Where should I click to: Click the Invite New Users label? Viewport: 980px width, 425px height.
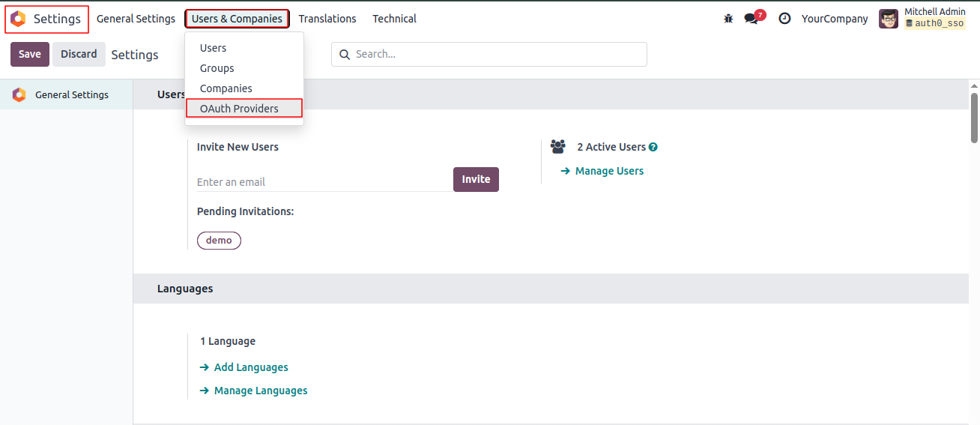pos(238,147)
